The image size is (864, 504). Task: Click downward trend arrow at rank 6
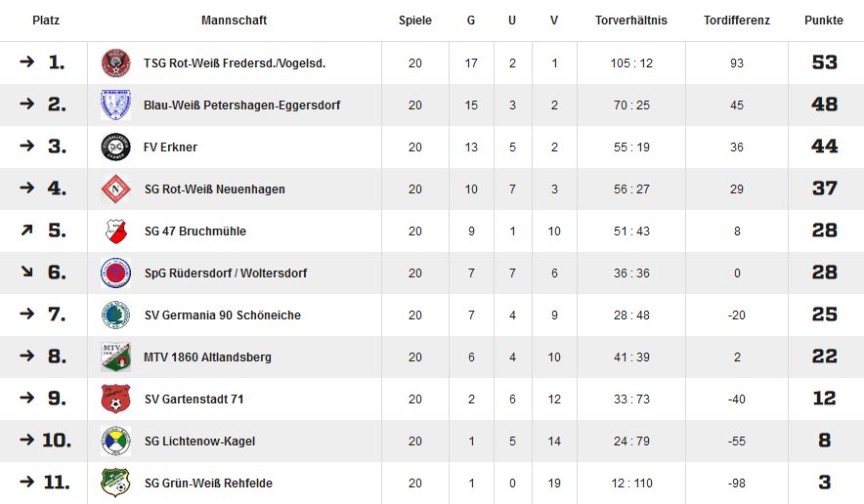coord(26,271)
